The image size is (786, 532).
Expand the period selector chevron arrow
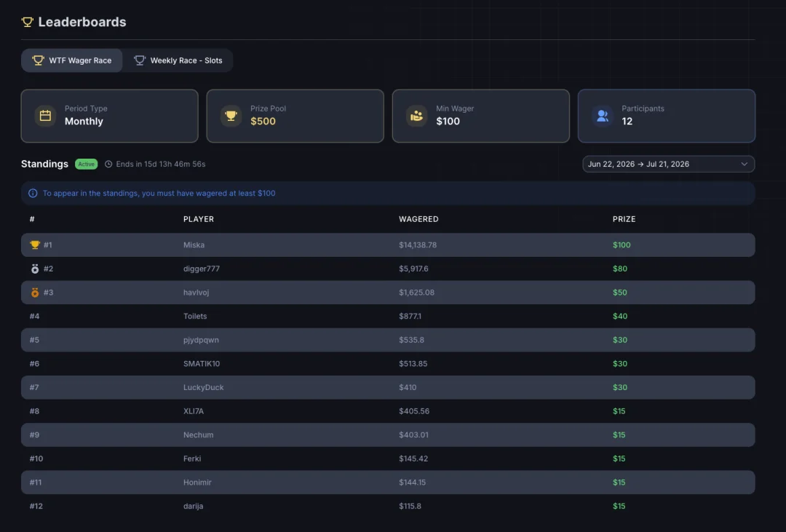click(744, 164)
